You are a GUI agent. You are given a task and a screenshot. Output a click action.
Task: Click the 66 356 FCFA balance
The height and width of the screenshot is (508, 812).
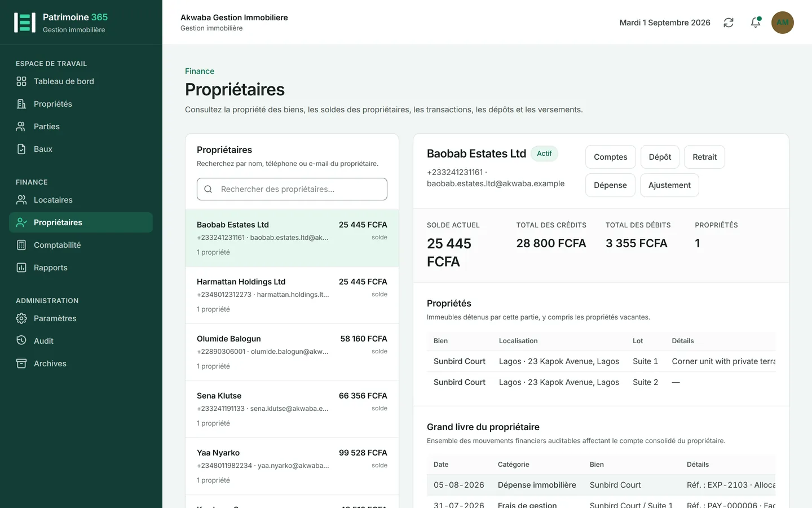click(x=363, y=396)
